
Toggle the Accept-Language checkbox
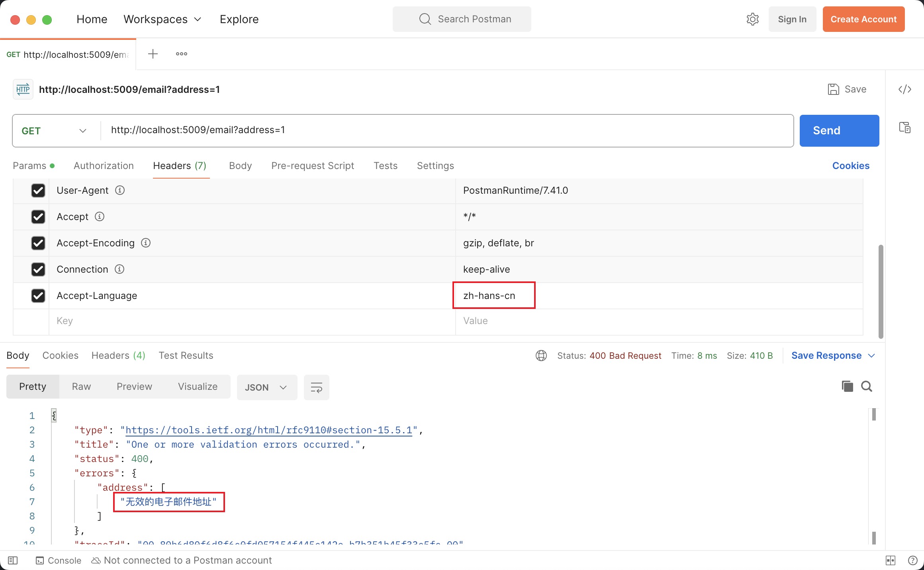(x=37, y=295)
